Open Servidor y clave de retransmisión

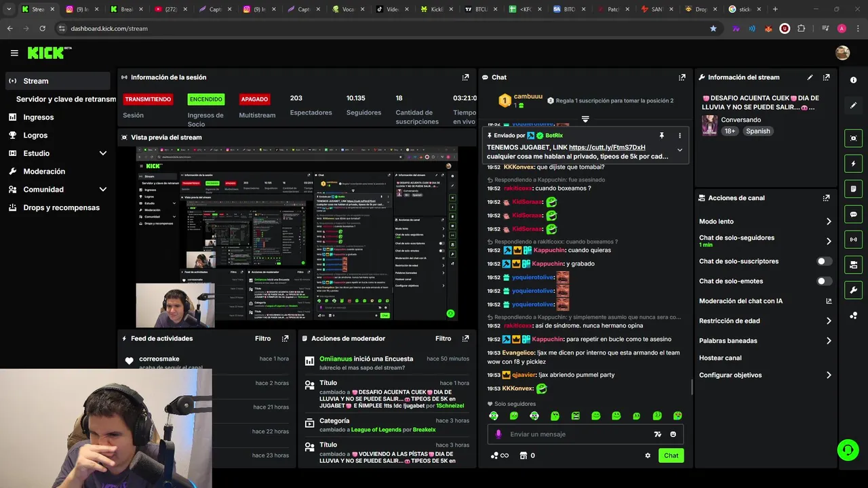point(66,99)
